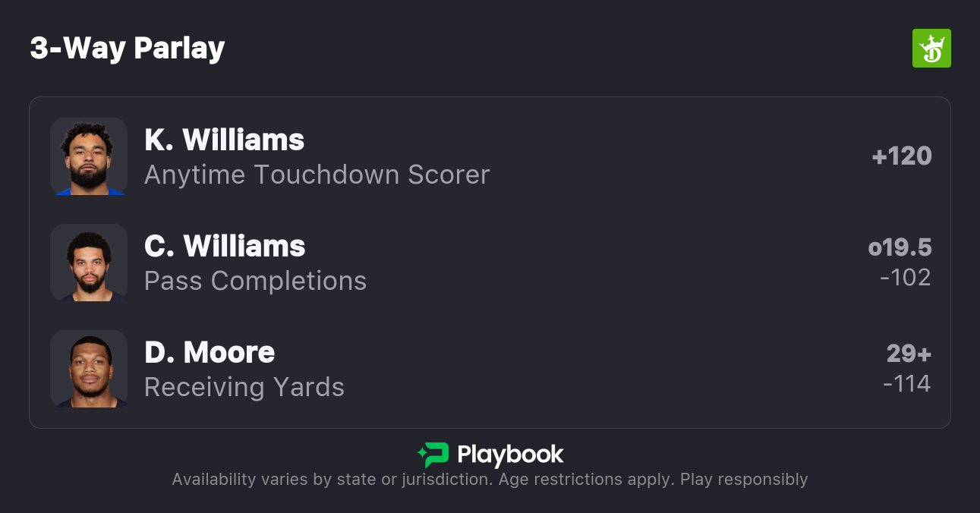Click the green Playbook logo icon

[x=433, y=455]
